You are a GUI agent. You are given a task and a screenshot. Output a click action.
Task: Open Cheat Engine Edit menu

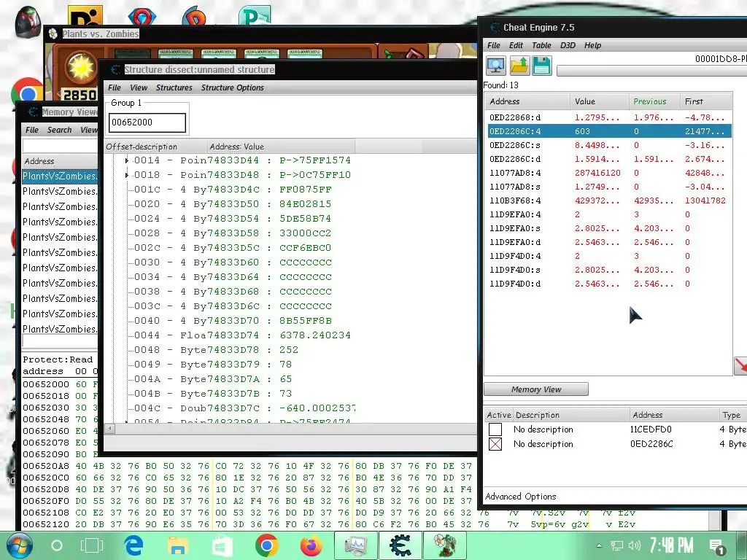tap(516, 45)
